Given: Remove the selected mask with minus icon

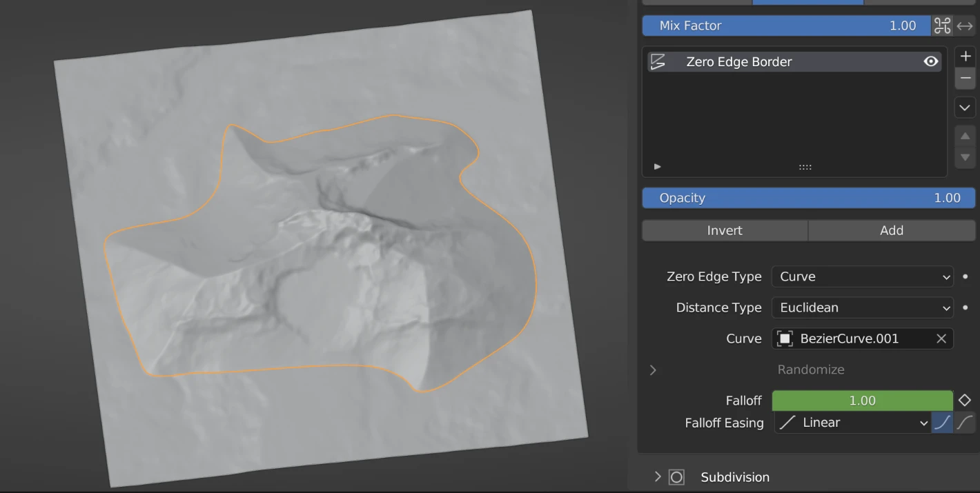Looking at the screenshot, I should tap(965, 79).
